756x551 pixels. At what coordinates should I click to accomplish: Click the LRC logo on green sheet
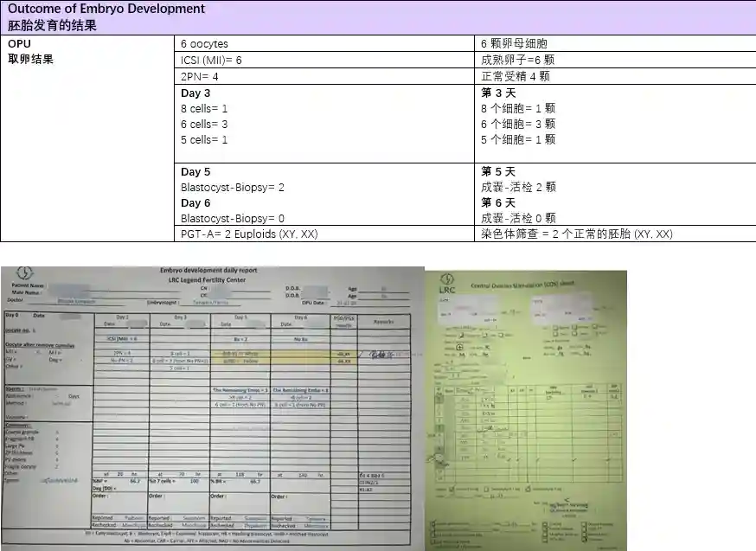[x=446, y=285]
